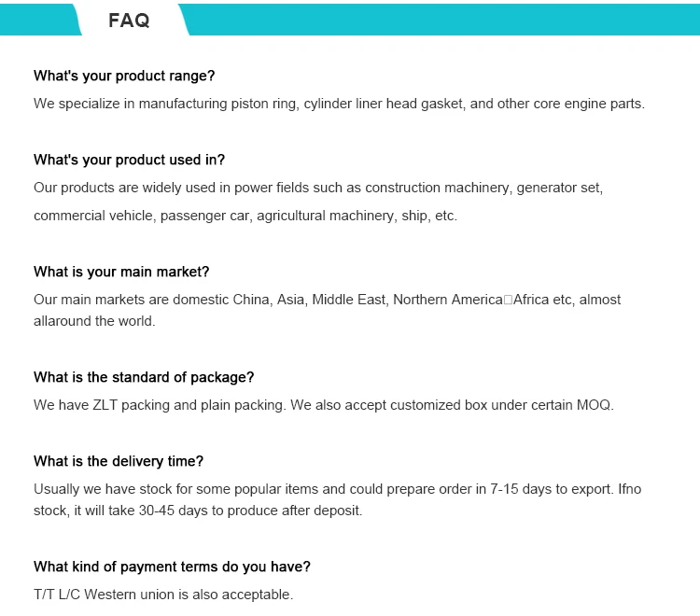Click the missing-character box before "Africa"
The width and height of the screenshot is (700, 616).
tap(509, 301)
